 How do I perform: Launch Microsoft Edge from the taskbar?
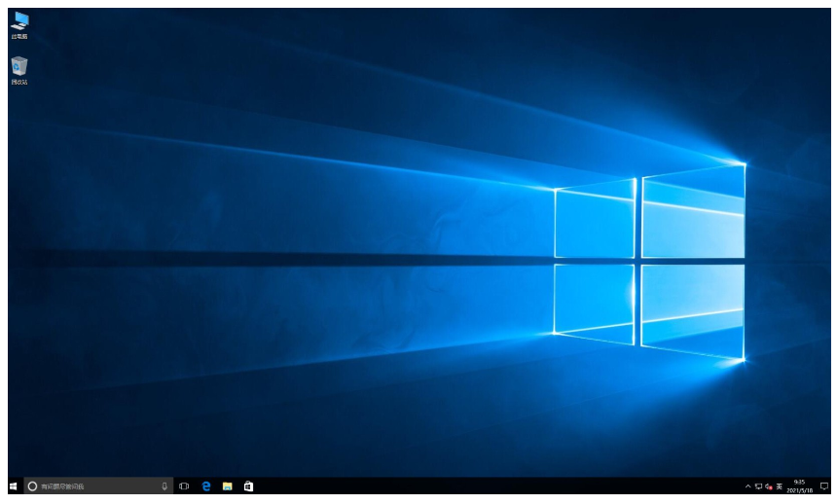pyautogui.click(x=206, y=486)
